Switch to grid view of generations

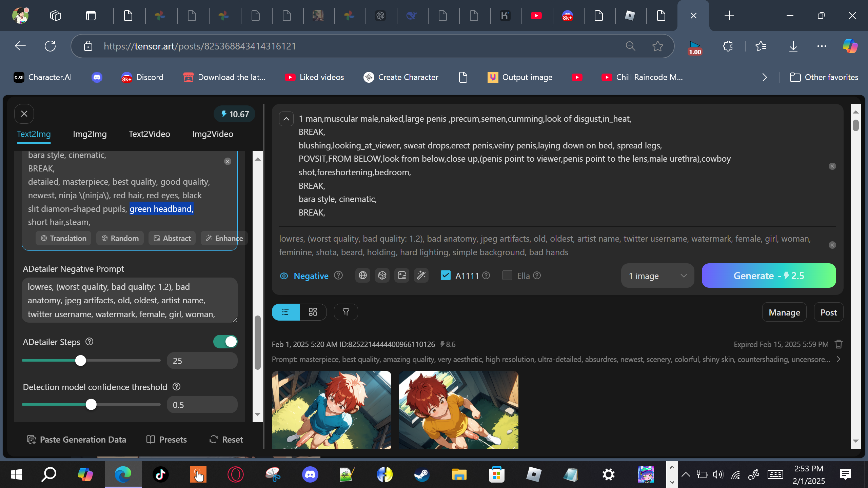313,312
